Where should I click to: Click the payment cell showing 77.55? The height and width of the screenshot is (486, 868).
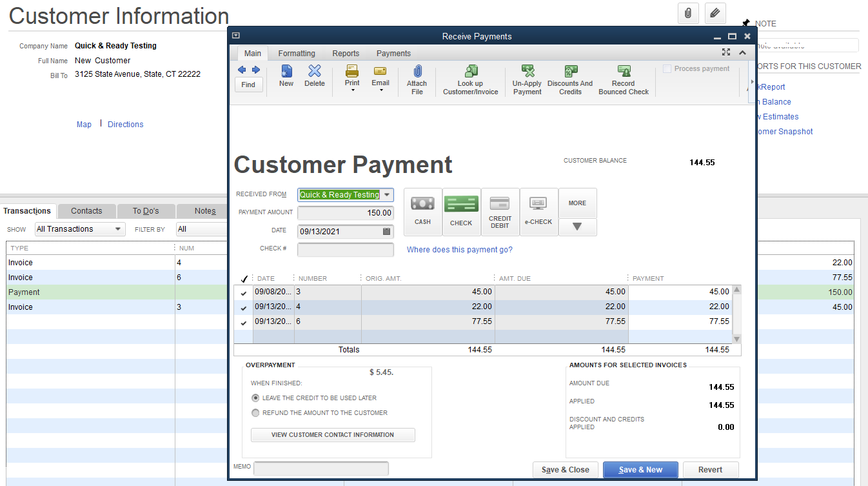pyautogui.click(x=680, y=321)
